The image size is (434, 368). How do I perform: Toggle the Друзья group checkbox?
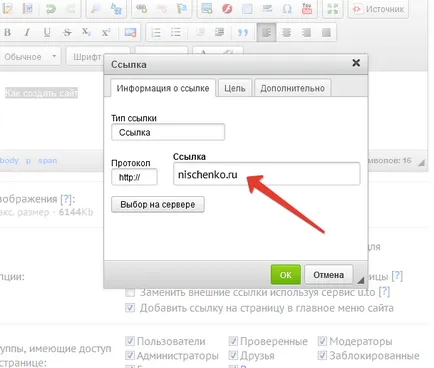pos(233,355)
